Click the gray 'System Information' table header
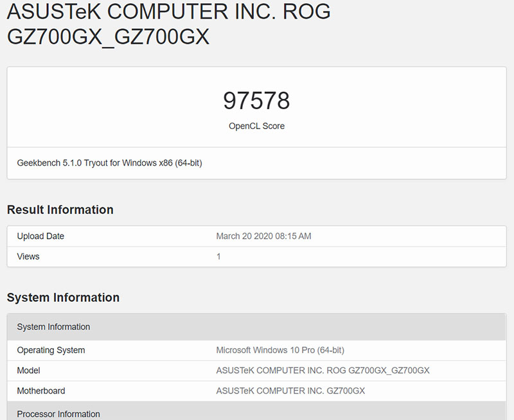 point(53,327)
